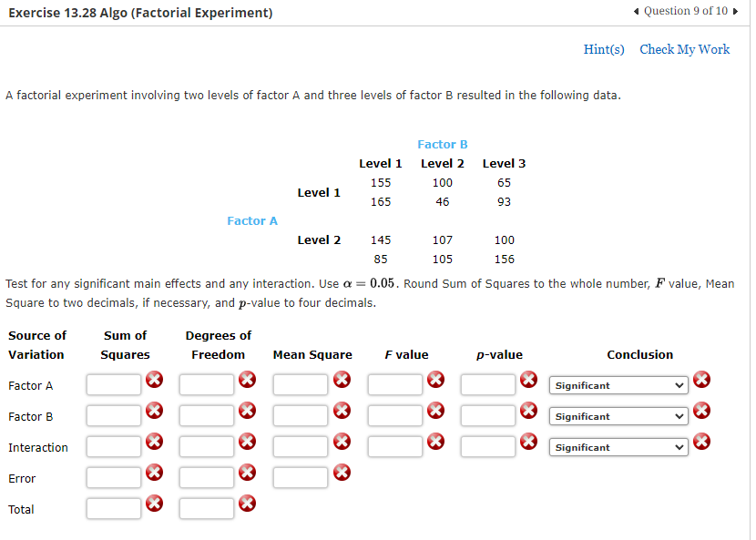Click Total Sum of Squares input
756x540 pixels.
pos(114,508)
